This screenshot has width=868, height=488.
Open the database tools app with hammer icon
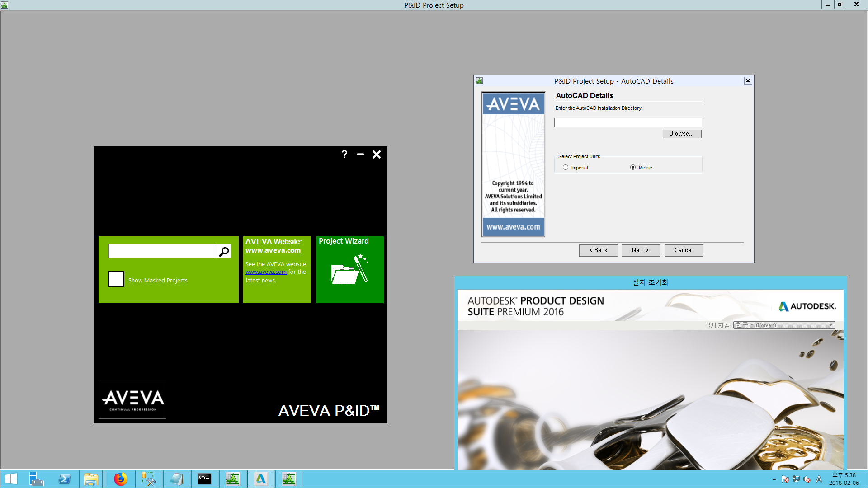click(x=148, y=479)
